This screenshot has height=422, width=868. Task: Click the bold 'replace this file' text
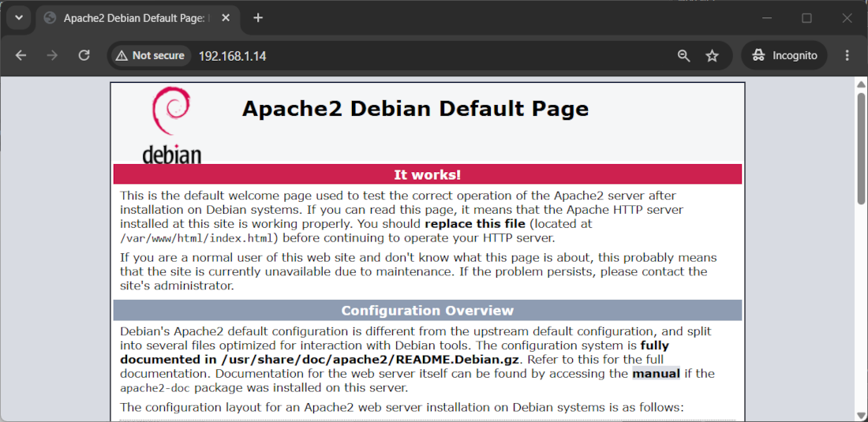(x=475, y=224)
